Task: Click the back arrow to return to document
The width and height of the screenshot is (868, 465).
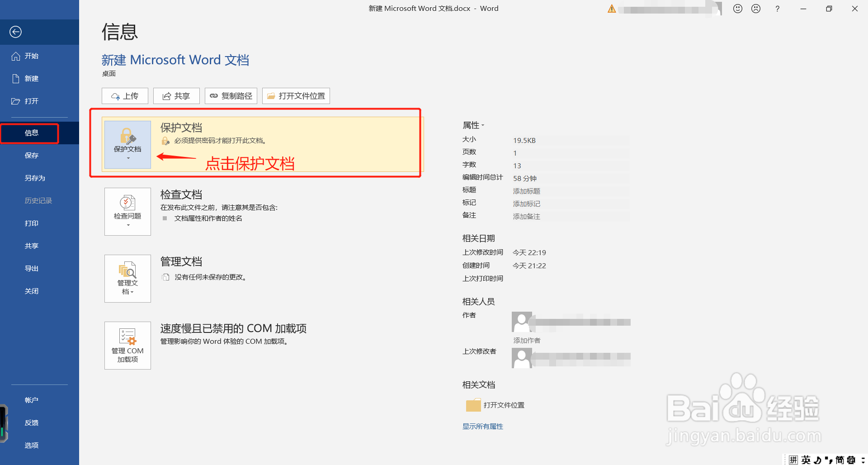Action: pyautogui.click(x=16, y=32)
